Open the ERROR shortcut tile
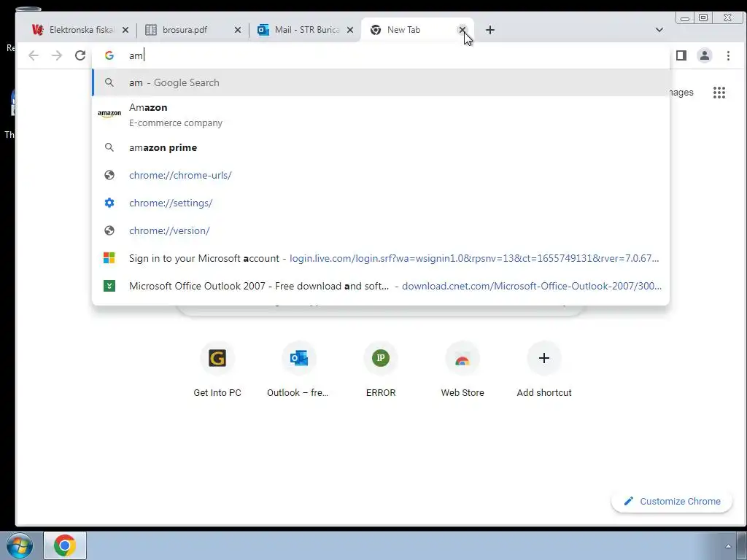Screen dimensions: 747x560 click(x=381, y=370)
